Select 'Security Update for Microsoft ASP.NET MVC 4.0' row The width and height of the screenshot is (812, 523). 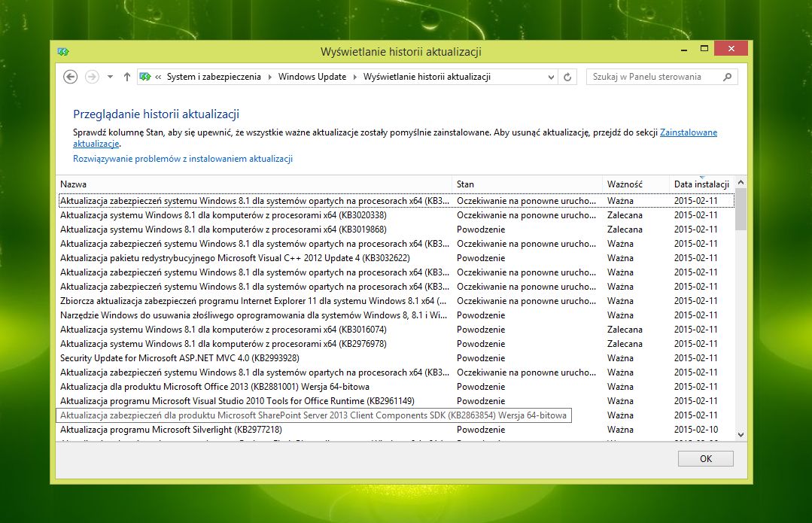coord(396,357)
